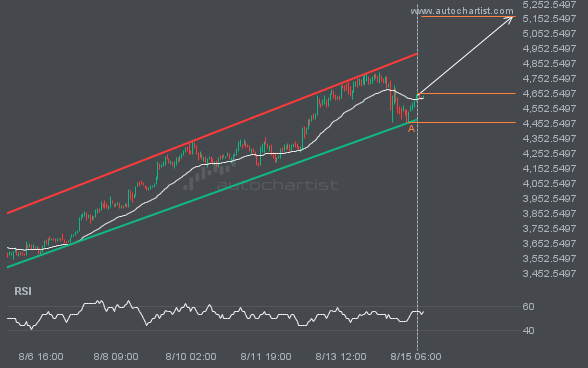Select the RSI 60 level label

point(528,307)
